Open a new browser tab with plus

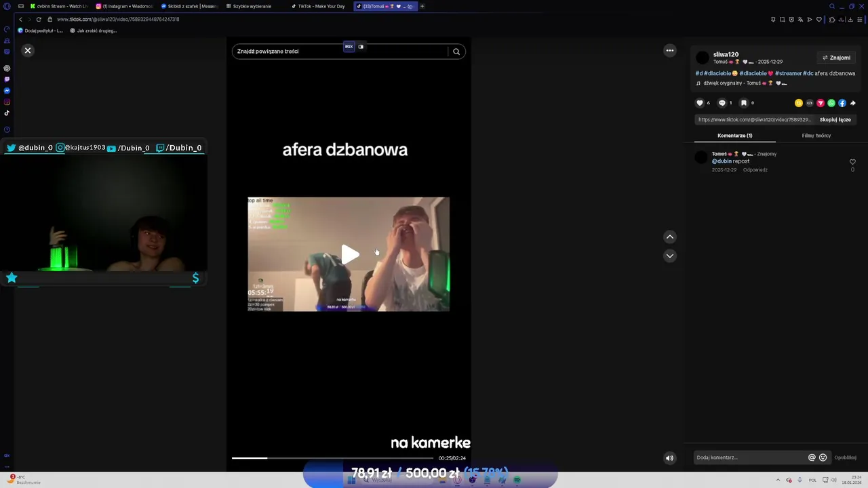tap(422, 6)
